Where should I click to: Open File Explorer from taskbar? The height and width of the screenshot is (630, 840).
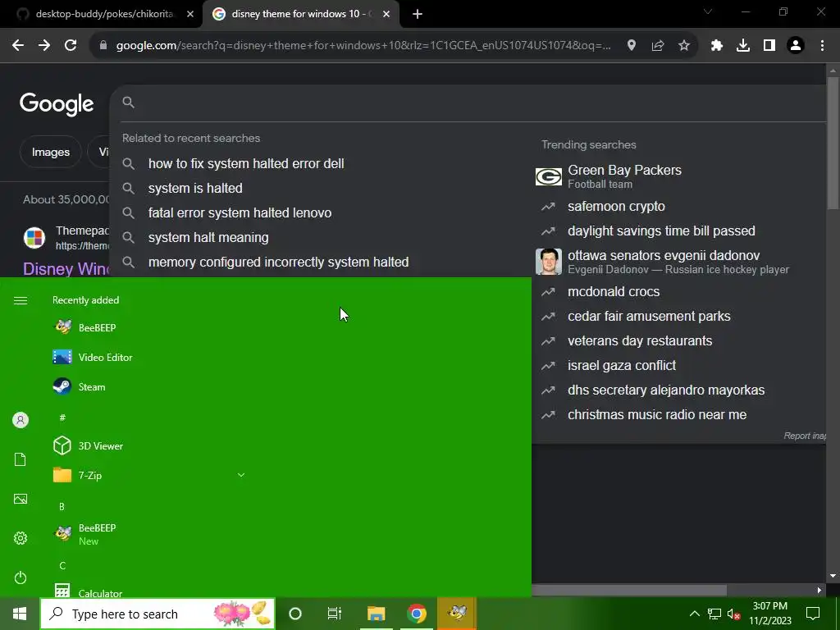pyautogui.click(x=376, y=614)
